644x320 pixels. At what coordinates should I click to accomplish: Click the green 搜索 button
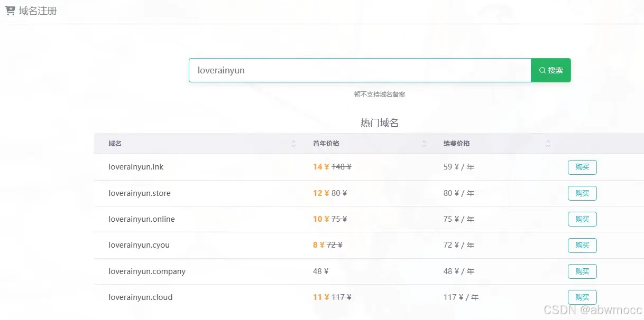(551, 70)
